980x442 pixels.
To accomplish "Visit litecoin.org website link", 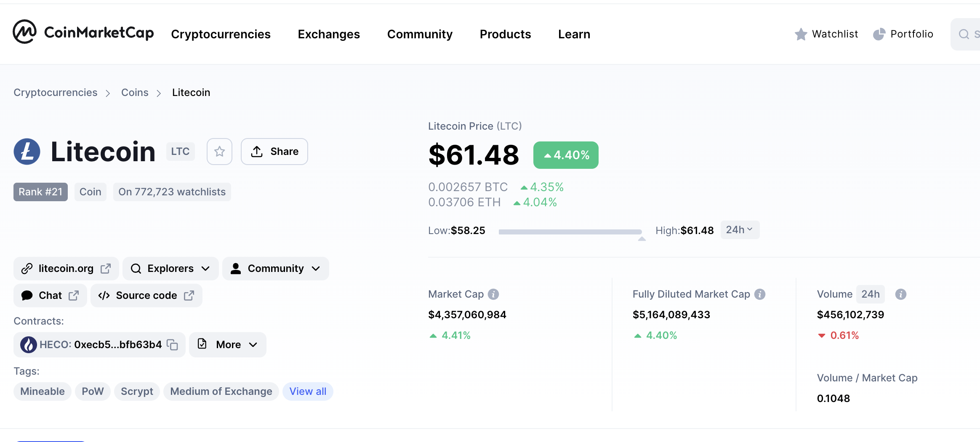I will point(66,268).
